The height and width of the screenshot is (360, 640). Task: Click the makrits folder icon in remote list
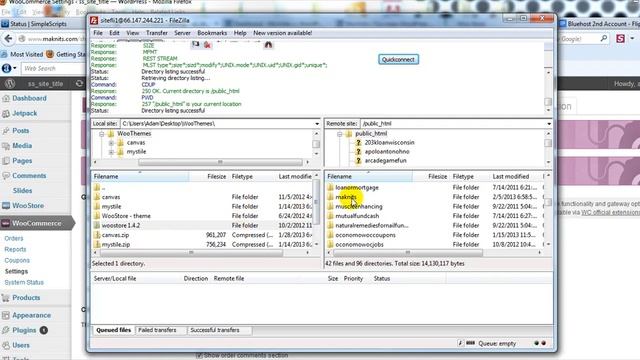click(330, 197)
